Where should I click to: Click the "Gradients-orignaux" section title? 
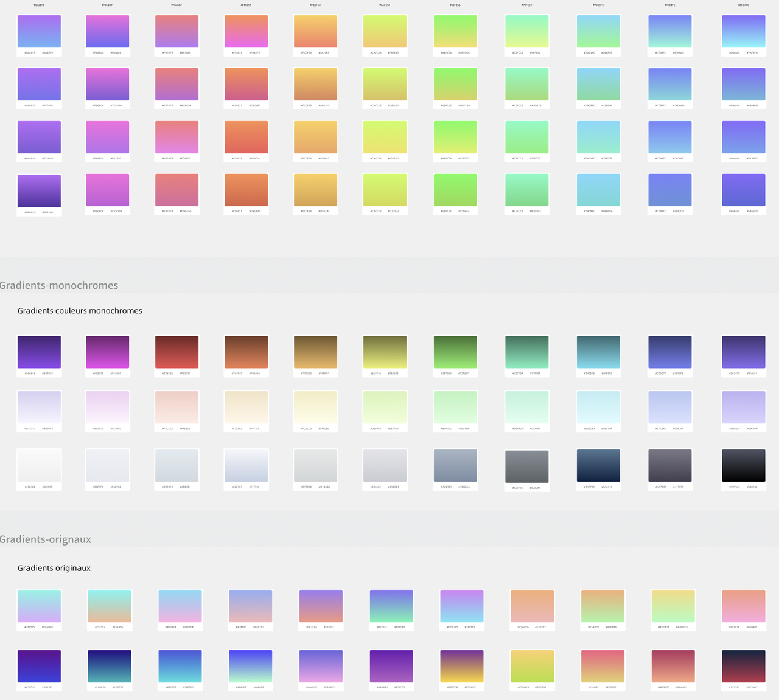pyautogui.click(x=46, y=539)
